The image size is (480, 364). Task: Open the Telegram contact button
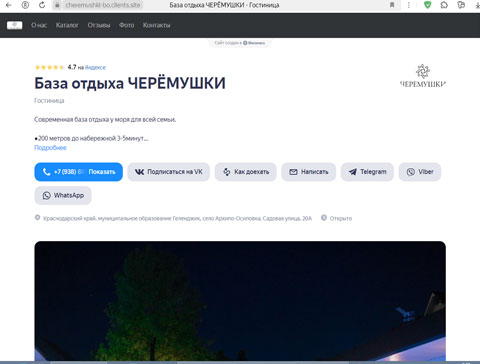click(367, 172)
